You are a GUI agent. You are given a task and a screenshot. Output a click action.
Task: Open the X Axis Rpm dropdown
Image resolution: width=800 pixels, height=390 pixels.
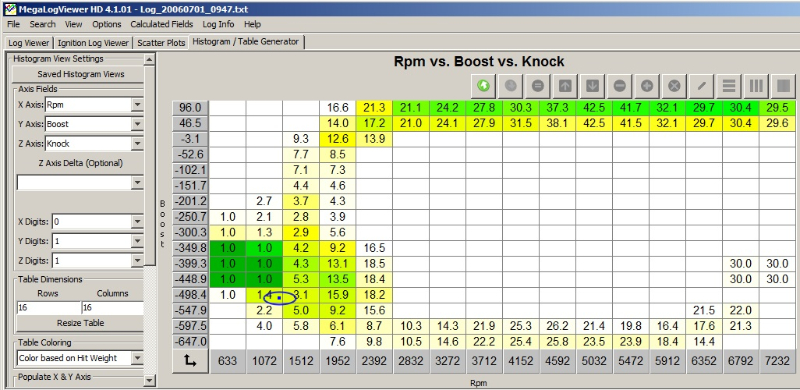click(137, 105)
